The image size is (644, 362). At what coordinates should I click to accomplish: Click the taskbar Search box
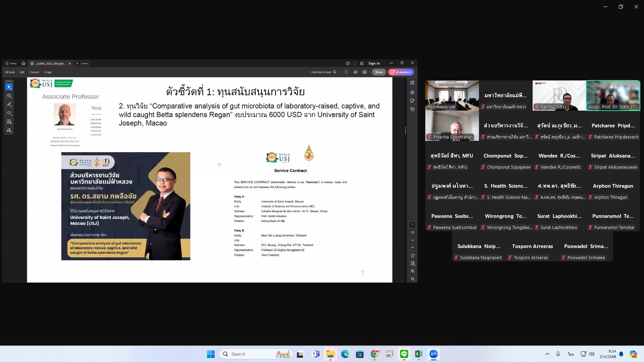click(256, 354)
